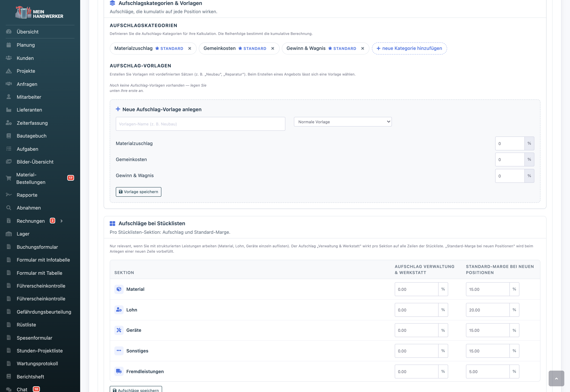Screen dimensions: 570x392
Task: Click the scroll-to-top arrow button
Action: click(x=556, y=378)
